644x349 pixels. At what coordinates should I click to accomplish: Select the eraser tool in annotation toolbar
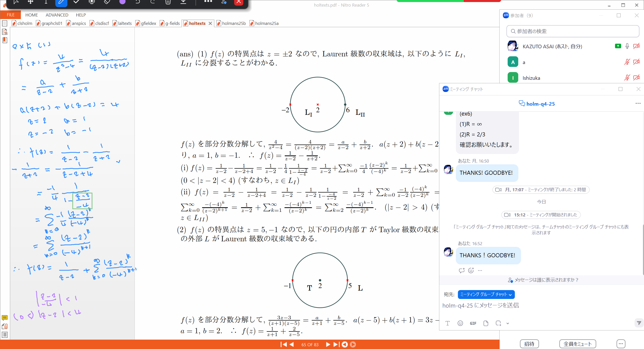pos(107,2)
